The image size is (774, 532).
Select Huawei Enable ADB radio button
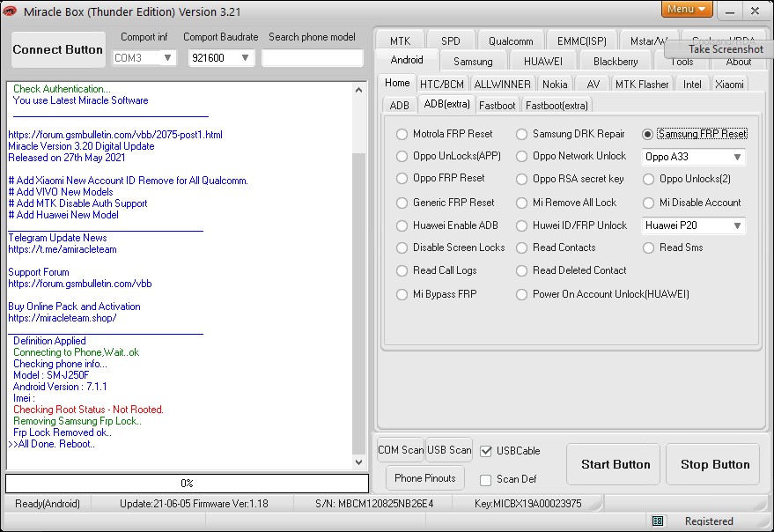(402, 225)
